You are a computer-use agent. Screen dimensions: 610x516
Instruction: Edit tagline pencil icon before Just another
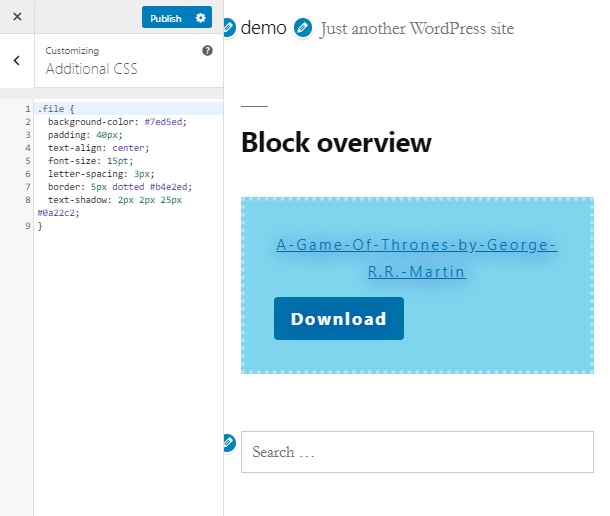(303, 28)
